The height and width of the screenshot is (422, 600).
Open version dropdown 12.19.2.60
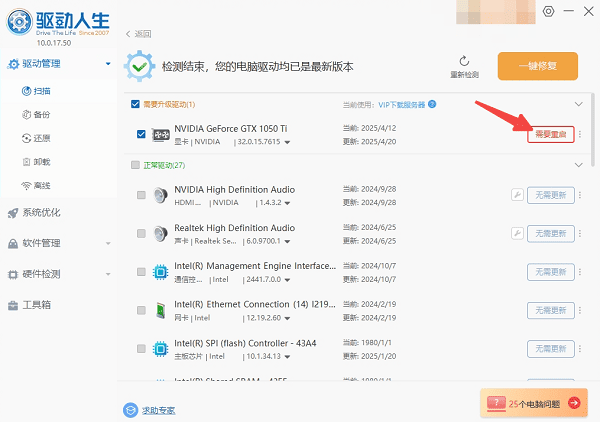[x=287, y=318]
